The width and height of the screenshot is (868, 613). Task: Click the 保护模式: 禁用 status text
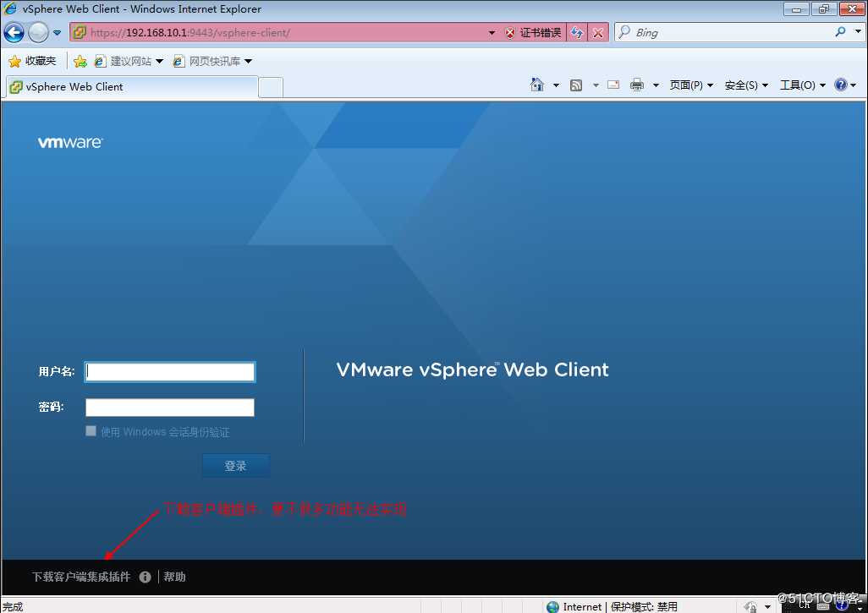pyautogui.click(x=644, y=607)
